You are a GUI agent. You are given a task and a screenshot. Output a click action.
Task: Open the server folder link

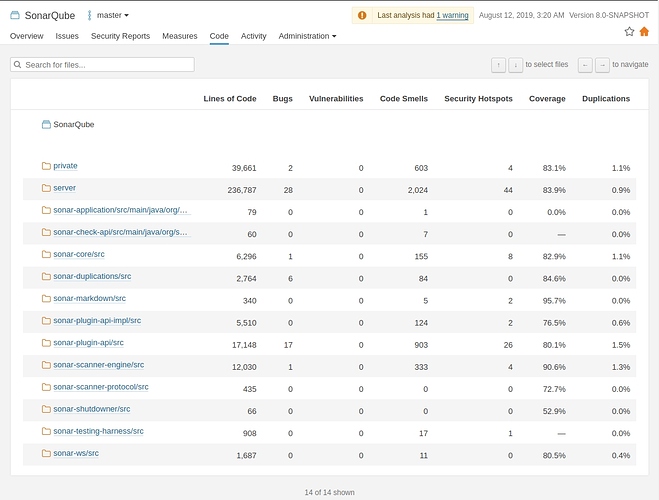[64, 188]
